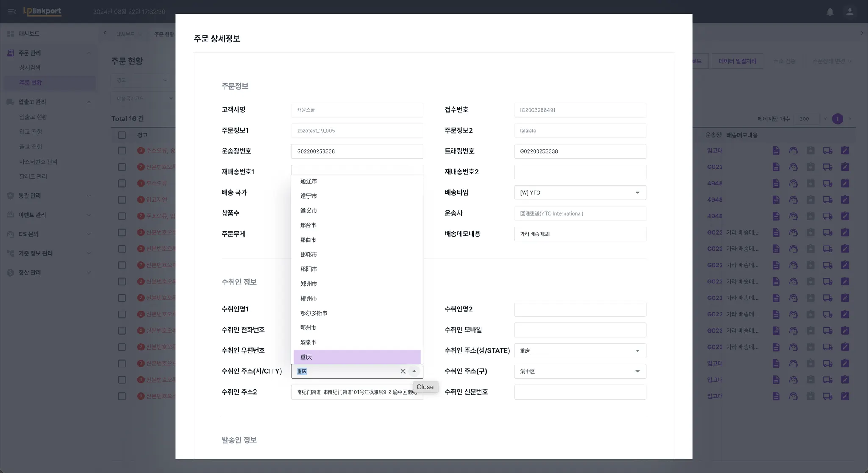Select 鄂尔多斯市 from the city list
The width and height of the screenshot is (868, 473).
pos(314,313)
